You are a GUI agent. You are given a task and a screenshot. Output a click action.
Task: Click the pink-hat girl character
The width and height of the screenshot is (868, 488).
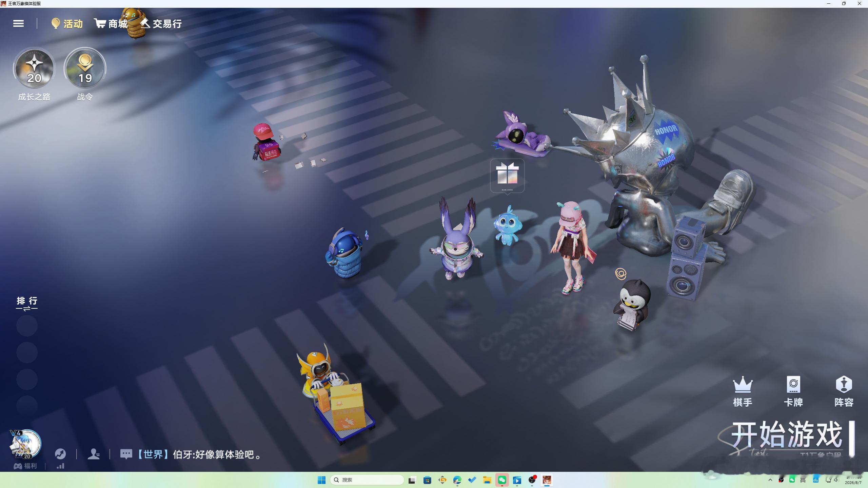pos(573,247)
